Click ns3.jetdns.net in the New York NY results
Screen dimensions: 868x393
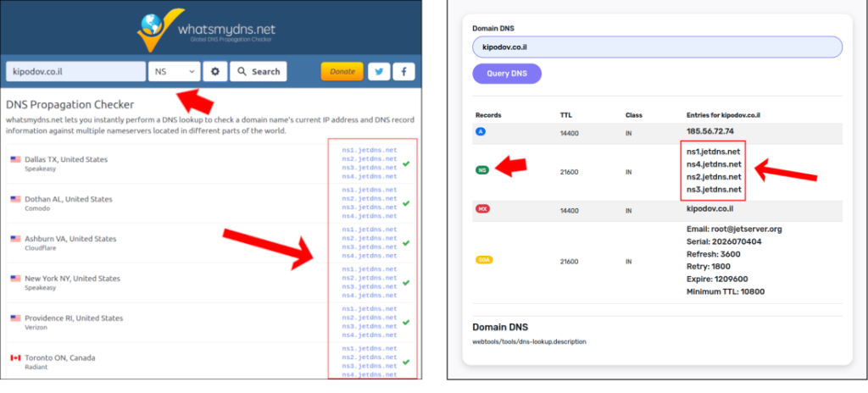click(x=370, y=287)
